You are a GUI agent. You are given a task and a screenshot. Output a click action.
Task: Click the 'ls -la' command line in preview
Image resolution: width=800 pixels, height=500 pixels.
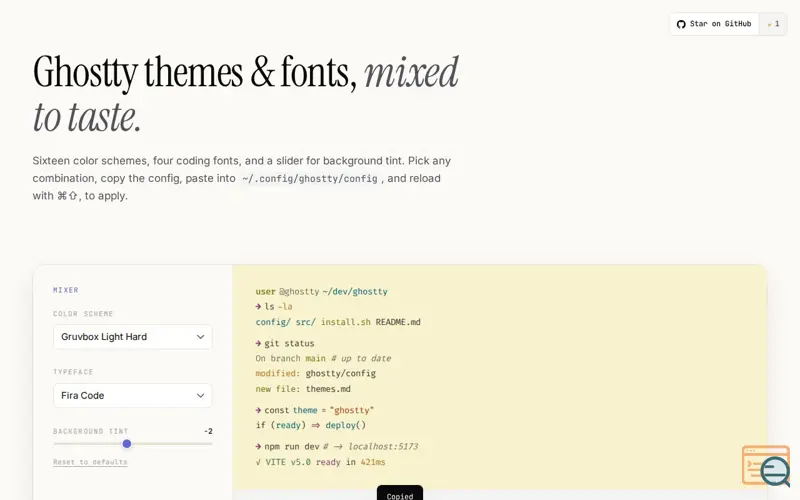(274, 307)
